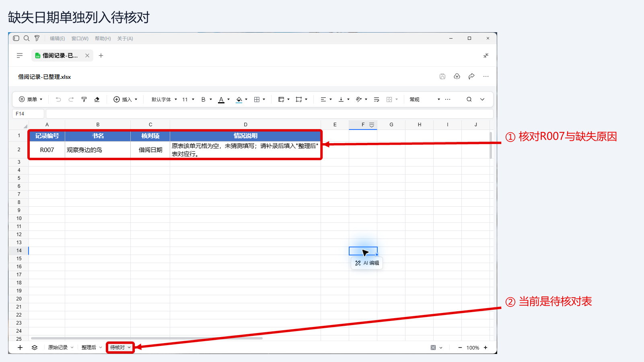Viewport: 644px width, 362px height.
Task: Click the eraser clear-format icon
Action: point(97,99)
